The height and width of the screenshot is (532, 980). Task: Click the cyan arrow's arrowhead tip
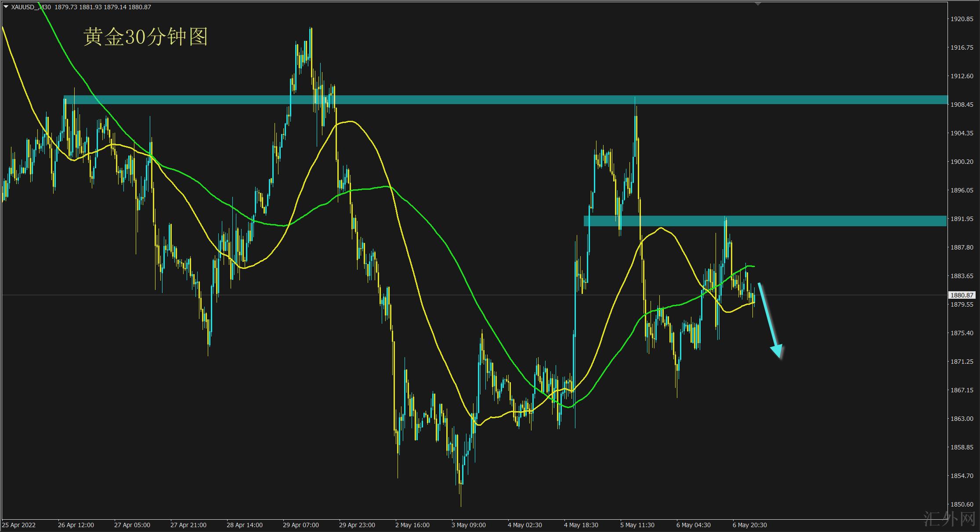(x=780, y=356)
